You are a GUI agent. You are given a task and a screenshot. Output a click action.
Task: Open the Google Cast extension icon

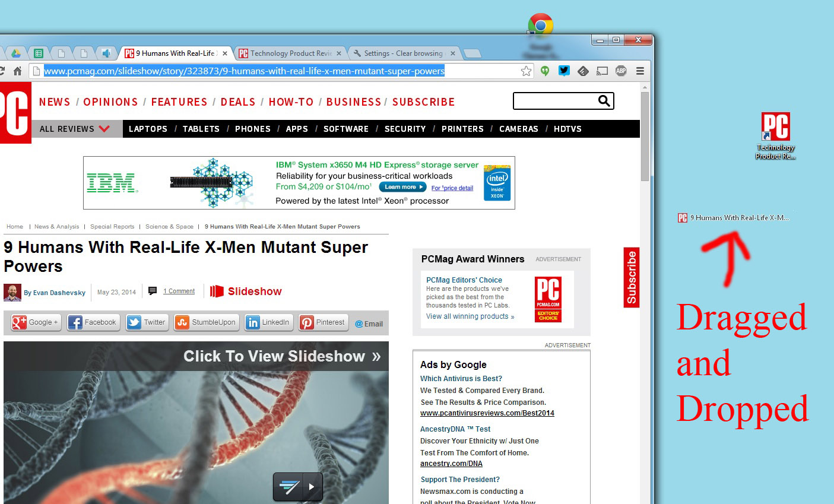(x=602, y=71)
